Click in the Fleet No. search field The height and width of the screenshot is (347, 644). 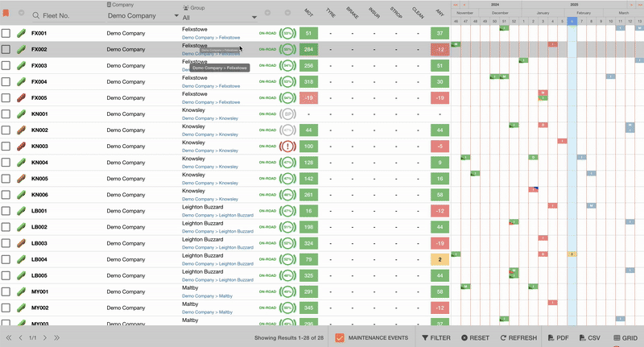(64, 16)
